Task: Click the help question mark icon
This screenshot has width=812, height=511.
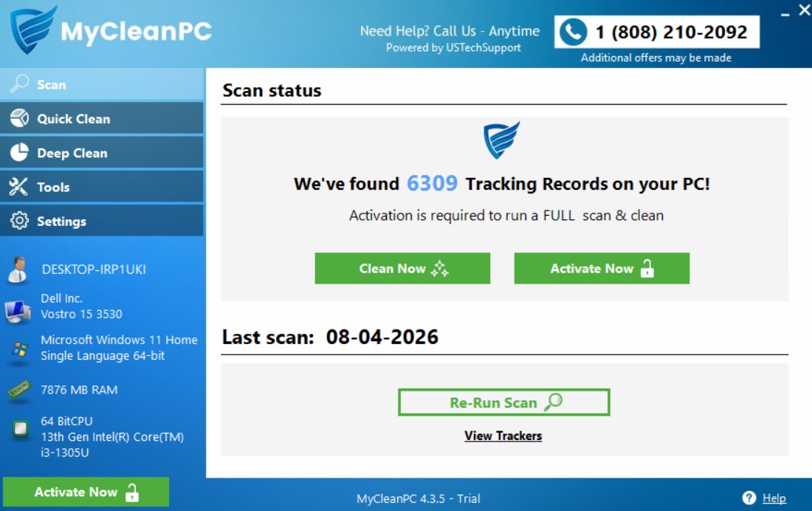Action: 749,498
